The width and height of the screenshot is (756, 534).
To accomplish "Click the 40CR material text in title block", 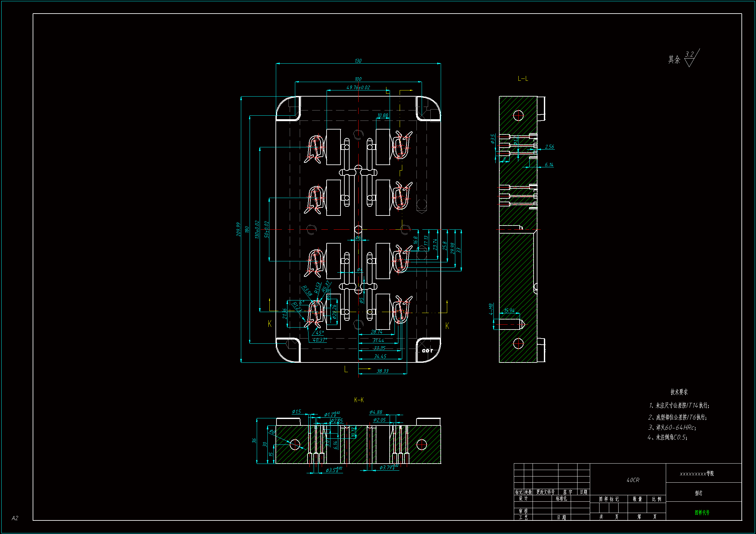I will (632, 480).
